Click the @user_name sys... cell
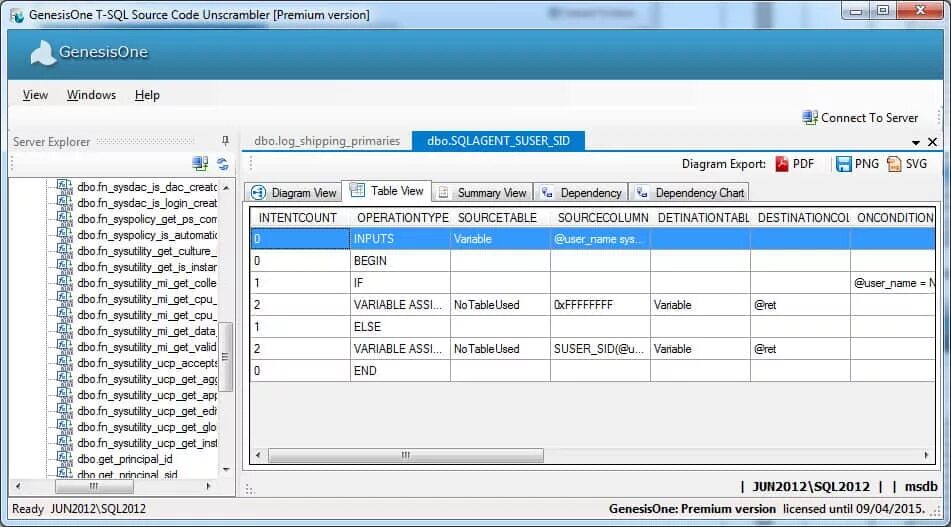The image size is (951, 527). click(600, 239)
